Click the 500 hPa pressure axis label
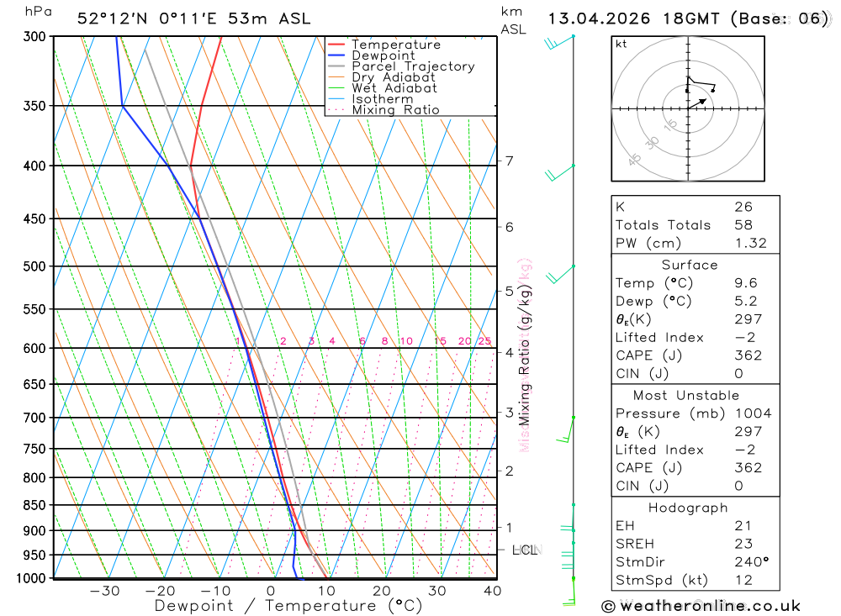Screen dimensions: 841x616 34,266
